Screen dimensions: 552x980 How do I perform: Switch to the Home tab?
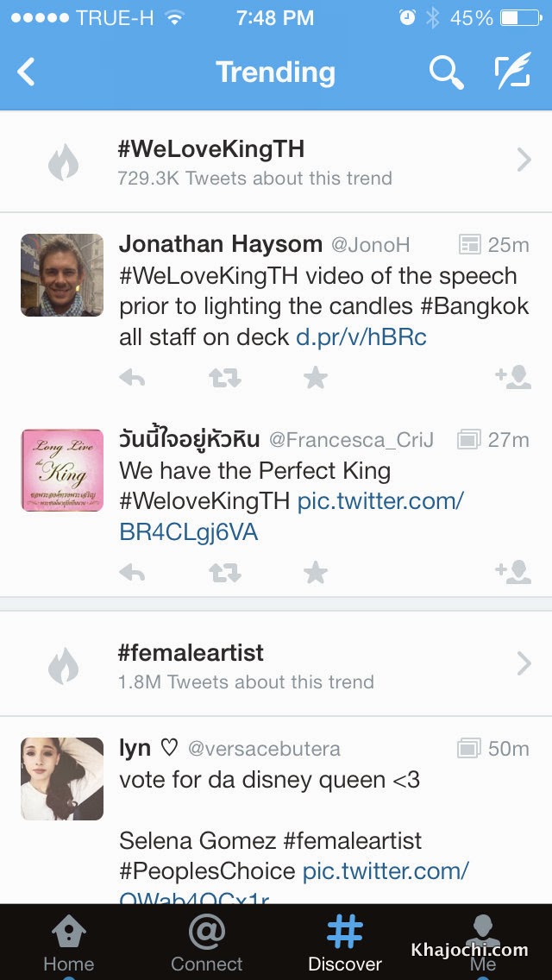pyautogui.click(x=69, y=943)
